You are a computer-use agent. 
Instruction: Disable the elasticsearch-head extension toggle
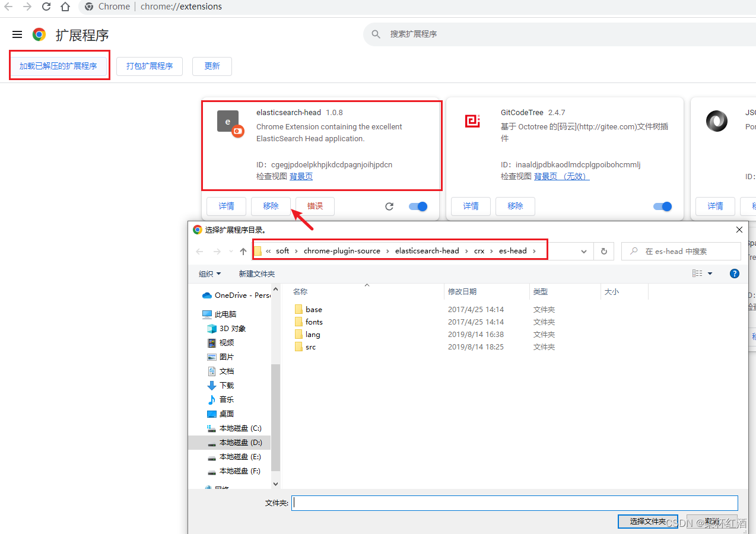pyautogui.click(x=418, y=206)
